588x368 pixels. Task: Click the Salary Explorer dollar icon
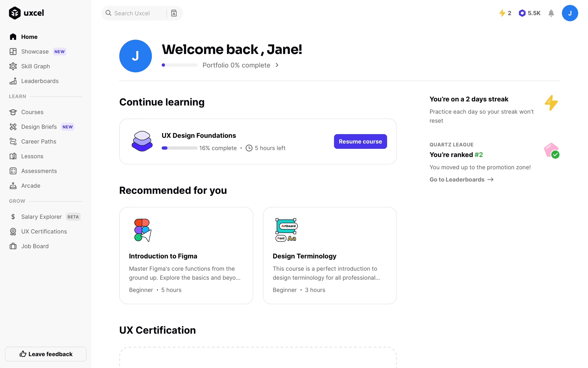(x=13, y=217)
